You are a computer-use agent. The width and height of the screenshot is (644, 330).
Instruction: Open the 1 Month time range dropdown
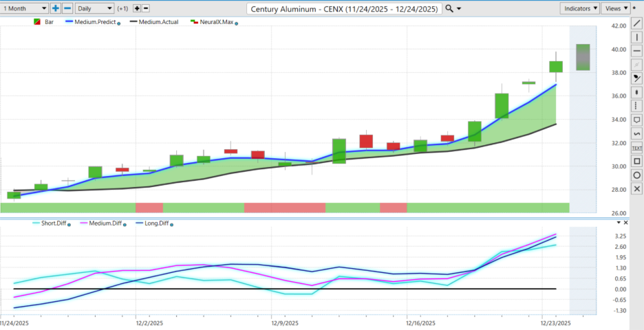tap(24, 8)
